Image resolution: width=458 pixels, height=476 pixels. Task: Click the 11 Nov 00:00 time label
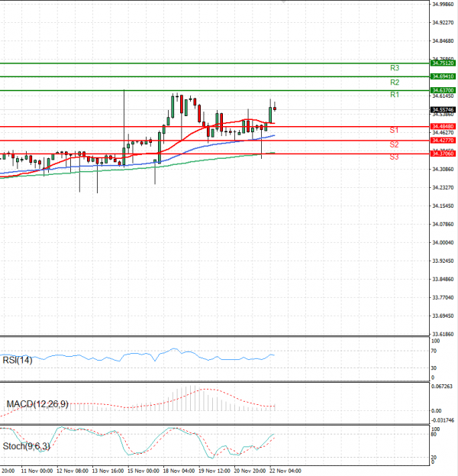(x=37, y=471)
